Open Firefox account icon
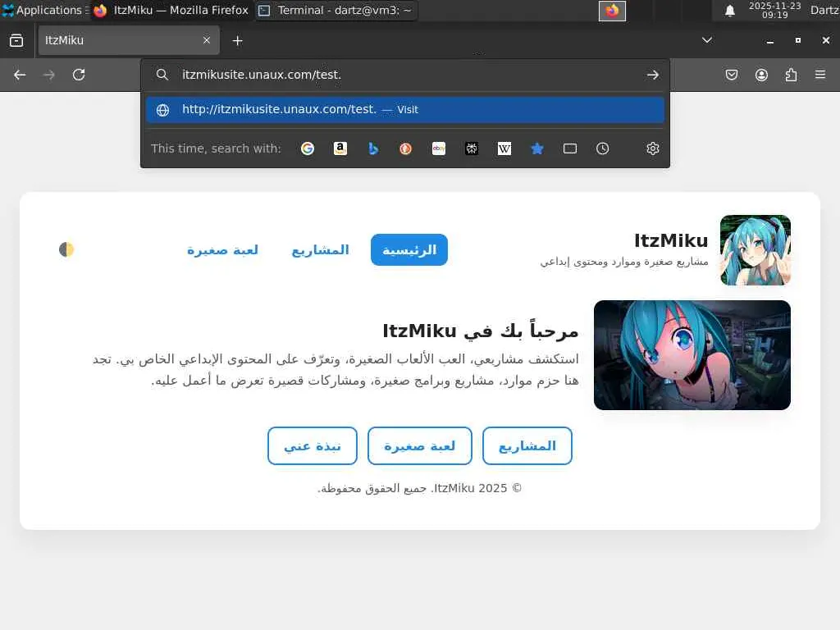Viewport: 840px width, 630px height. 761,75
